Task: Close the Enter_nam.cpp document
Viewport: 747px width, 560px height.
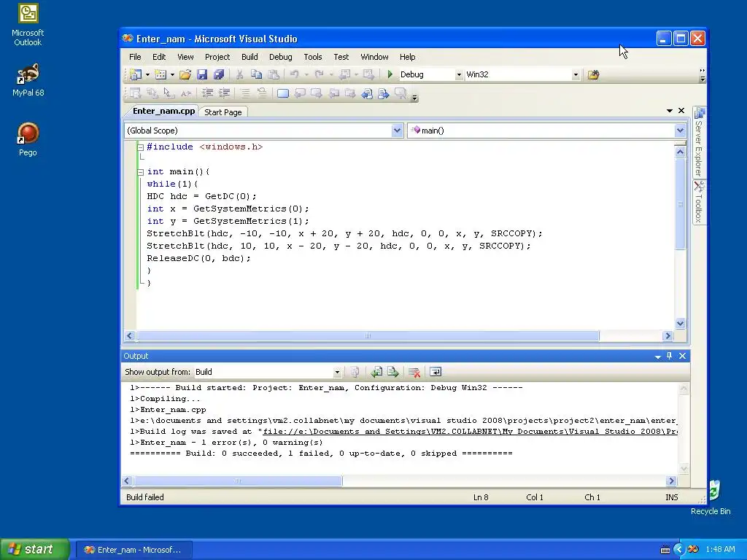Action: pos(681,111)
